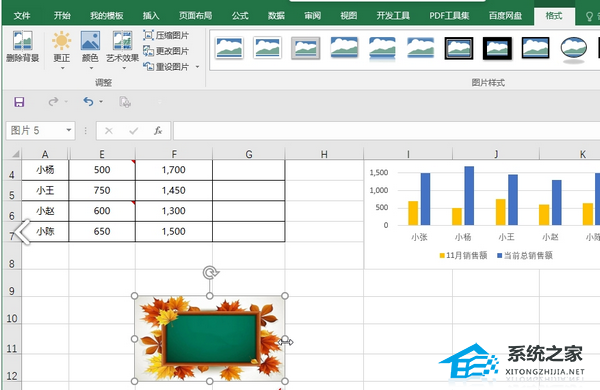Click Change Picture (更改图片)

tap(166, 51)
